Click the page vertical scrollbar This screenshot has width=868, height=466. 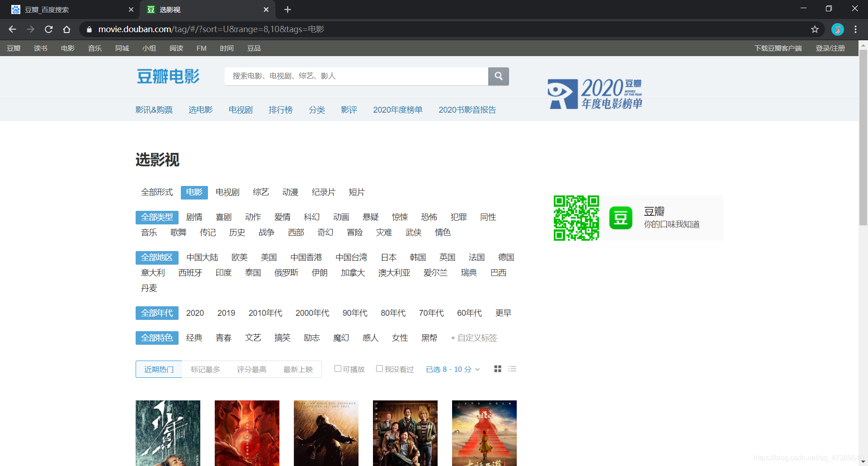[863, 138]
